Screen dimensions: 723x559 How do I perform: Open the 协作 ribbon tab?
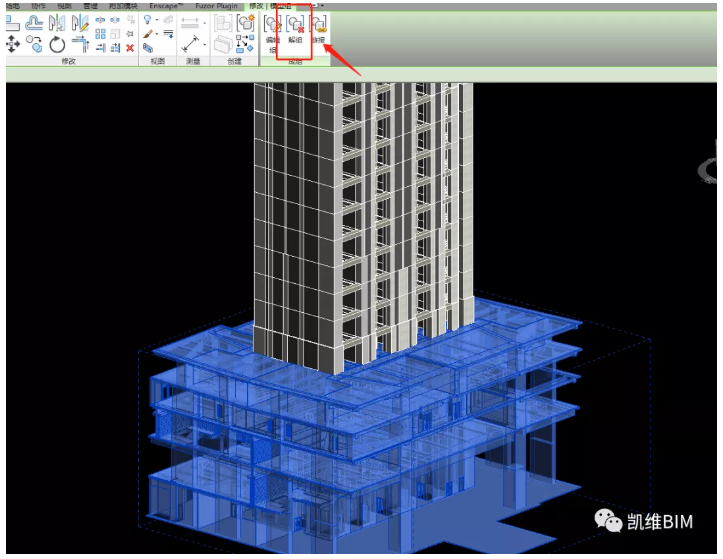(38, 6)
